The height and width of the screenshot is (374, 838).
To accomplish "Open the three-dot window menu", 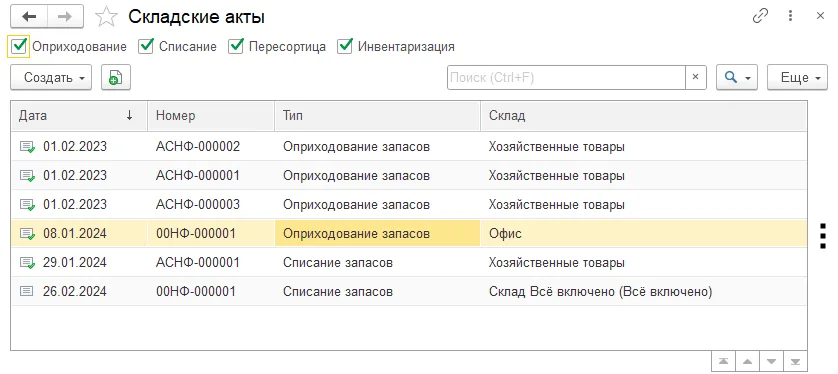I will tap(790, 17).
